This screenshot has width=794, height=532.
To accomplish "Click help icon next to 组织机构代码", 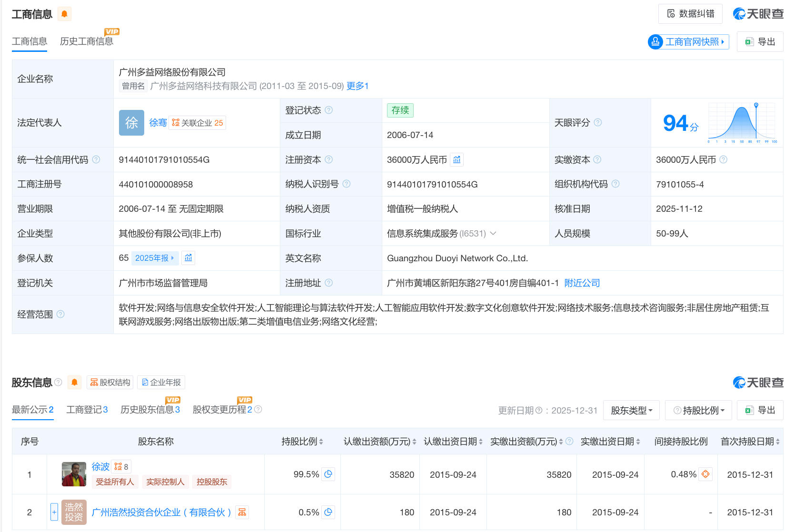I will click(615, 184).
